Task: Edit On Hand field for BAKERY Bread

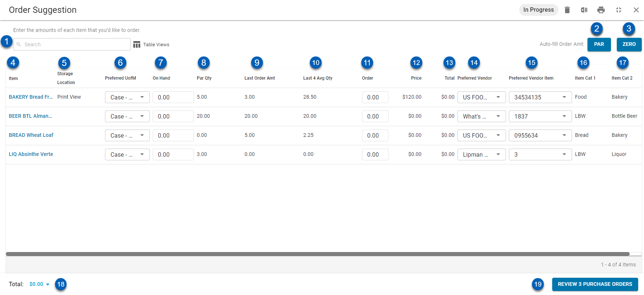Action: pos(173,97)
